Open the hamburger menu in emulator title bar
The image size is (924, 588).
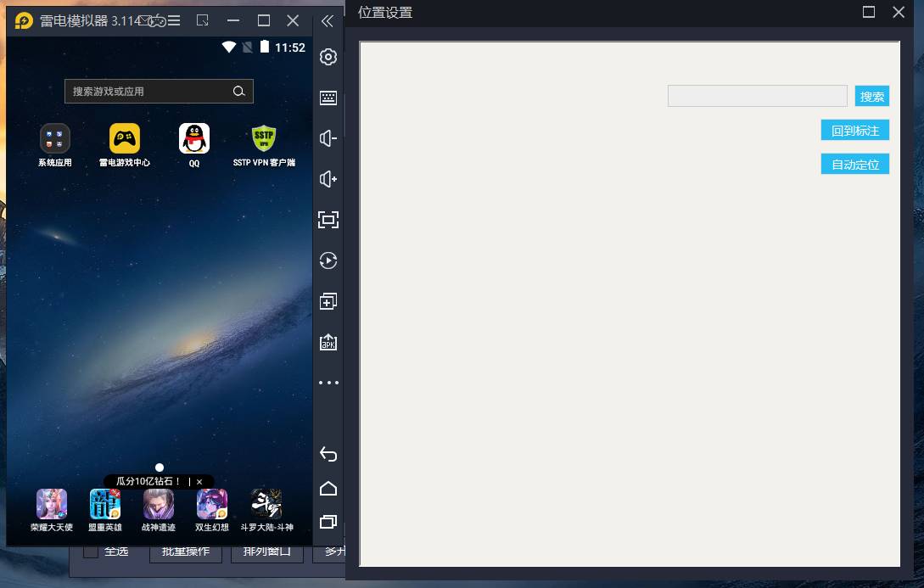click(x=174, y=20)
